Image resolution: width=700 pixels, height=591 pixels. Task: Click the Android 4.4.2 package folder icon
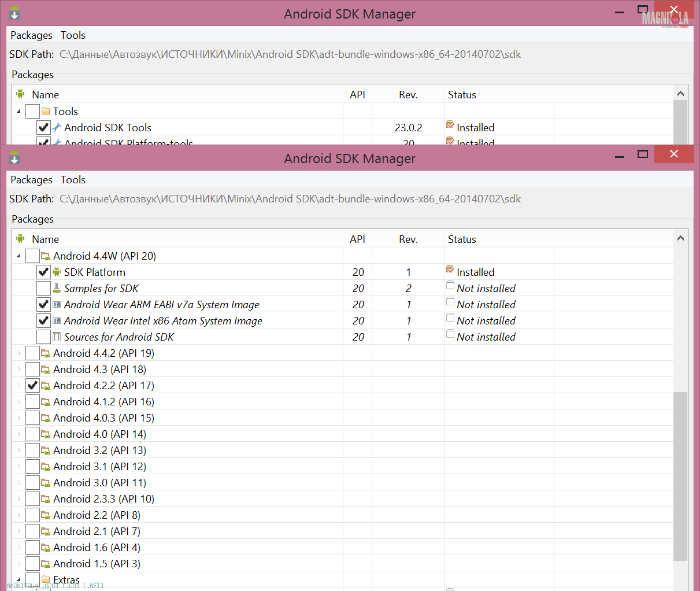46,353
